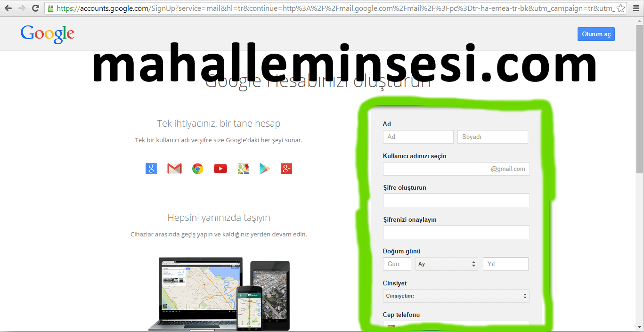
Task: Click the Kullanıcı adınızı seçin username field
Action: (457, 169)
